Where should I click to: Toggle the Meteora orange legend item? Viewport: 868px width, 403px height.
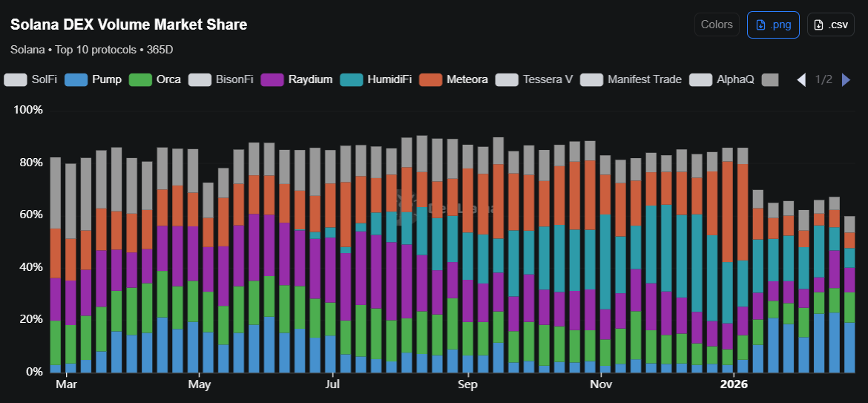pos(454,79)
